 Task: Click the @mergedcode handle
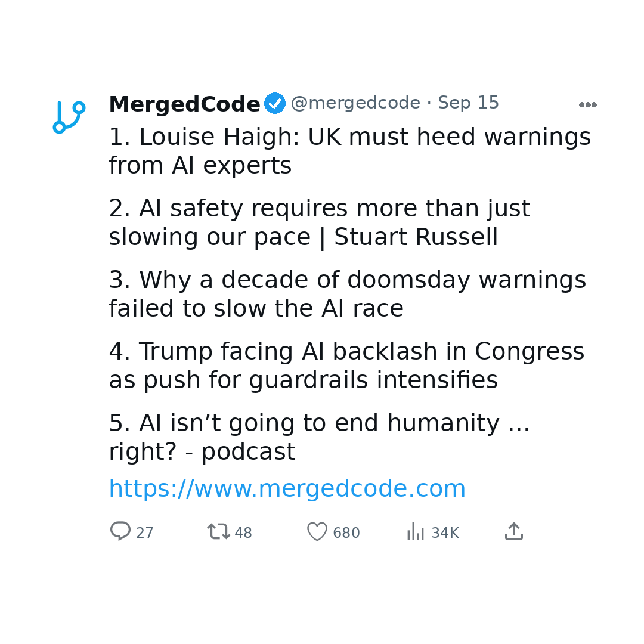(x=355, y=103)
